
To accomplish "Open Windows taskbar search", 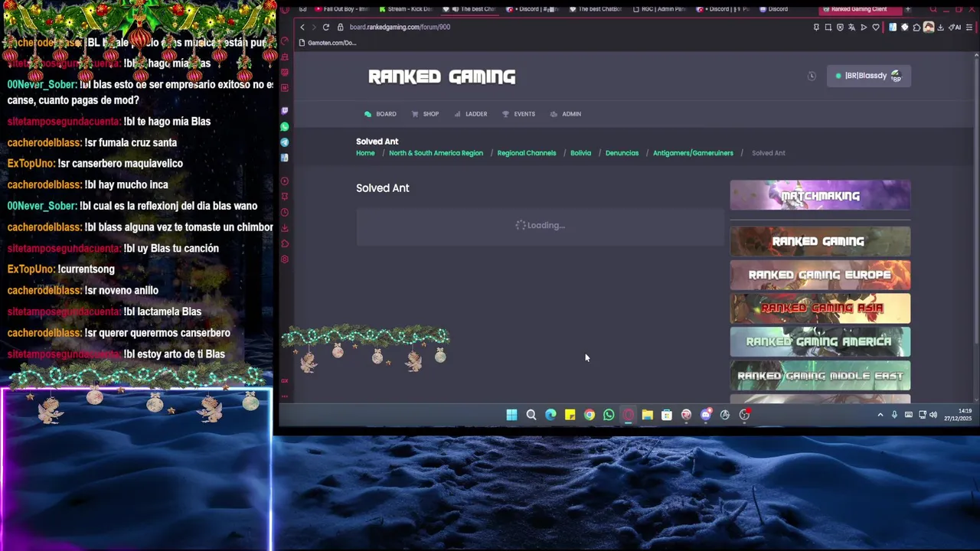I will pyautogui.click(x=531, y=415).
